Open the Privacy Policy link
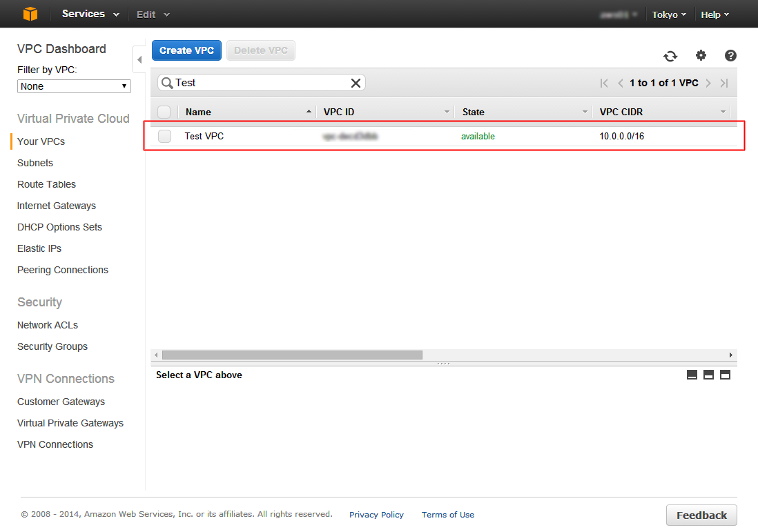This screenshot has width=758, height=532. 376,515
